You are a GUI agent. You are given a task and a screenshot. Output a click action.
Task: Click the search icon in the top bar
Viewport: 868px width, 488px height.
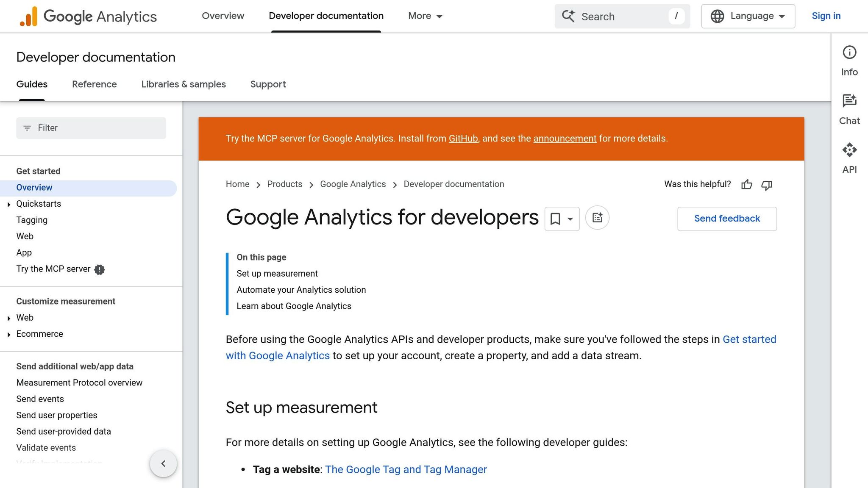[x=568, y=16]
